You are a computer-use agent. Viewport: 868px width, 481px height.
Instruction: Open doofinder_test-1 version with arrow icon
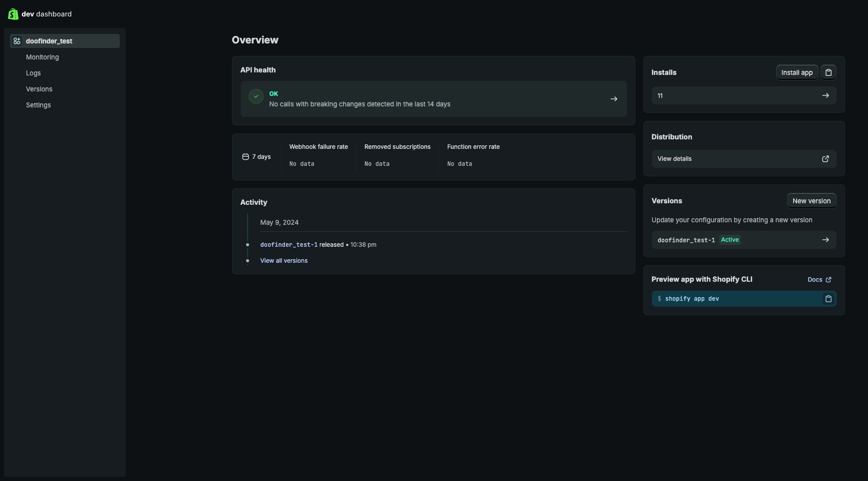point(826,240)
